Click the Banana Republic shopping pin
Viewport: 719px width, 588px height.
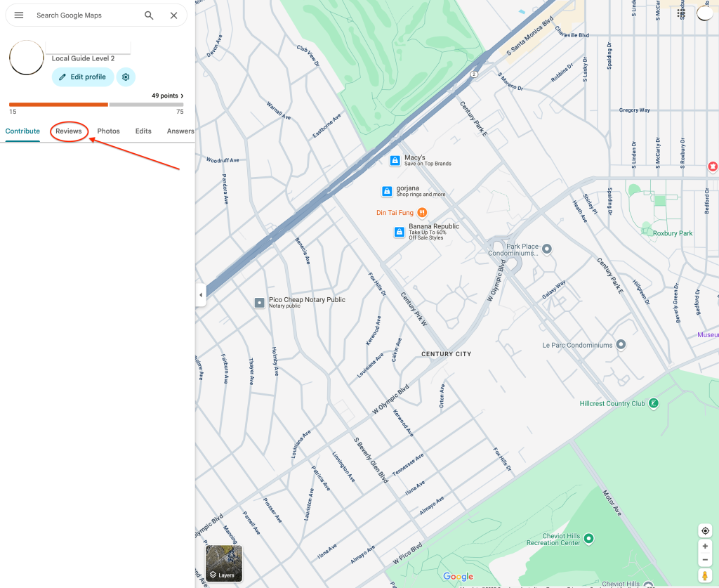(400, 232)
